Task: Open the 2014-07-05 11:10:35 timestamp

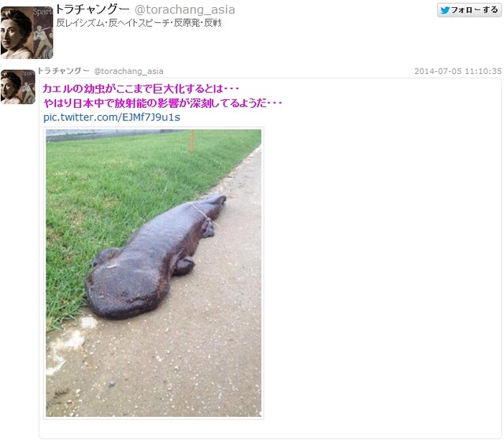Action: (x=458, y=71)
